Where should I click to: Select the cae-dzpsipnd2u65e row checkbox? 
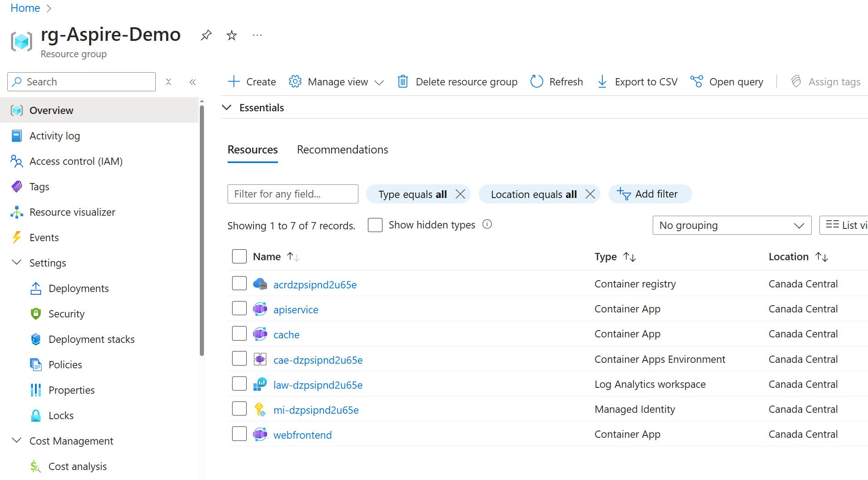pos(239,359)
